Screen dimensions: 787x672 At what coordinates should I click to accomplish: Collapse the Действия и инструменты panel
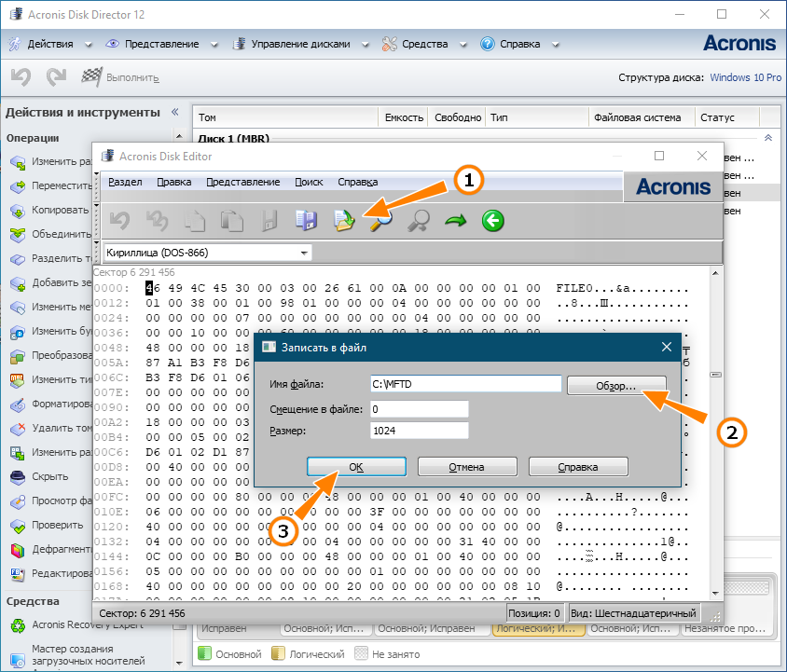(174, 112)
